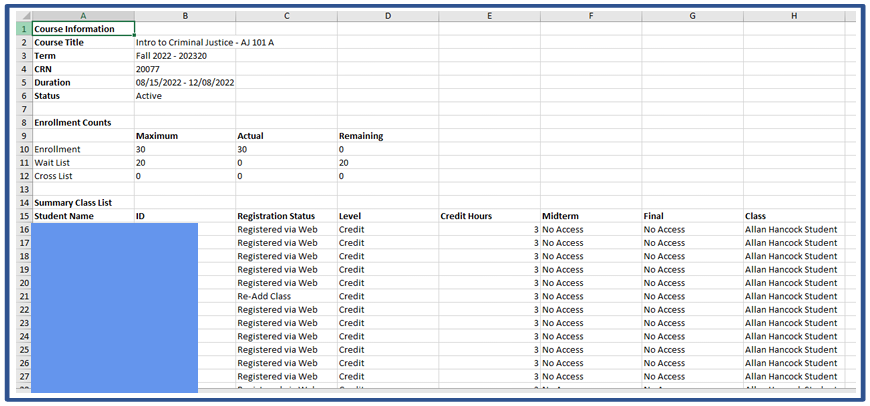870x406 pixels.
Task: Select row header 8
Action: [x=23, y=122]
